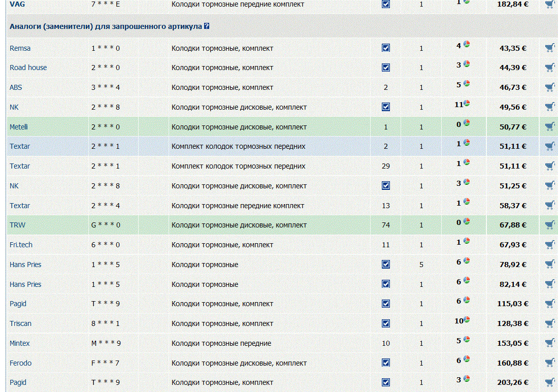Show pie chart statistics for Fri.tech row

[467, 242]
